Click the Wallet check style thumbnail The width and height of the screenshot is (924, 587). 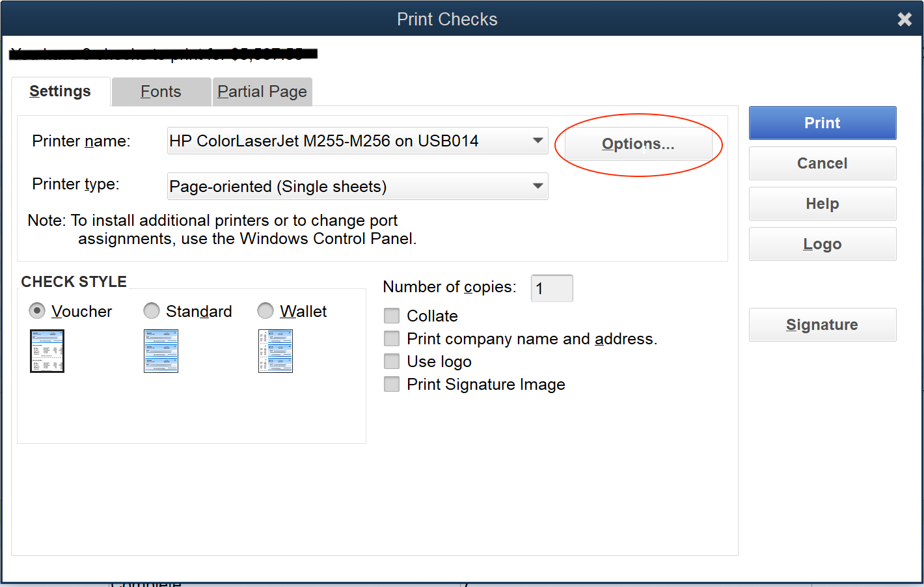click(275, 351)
